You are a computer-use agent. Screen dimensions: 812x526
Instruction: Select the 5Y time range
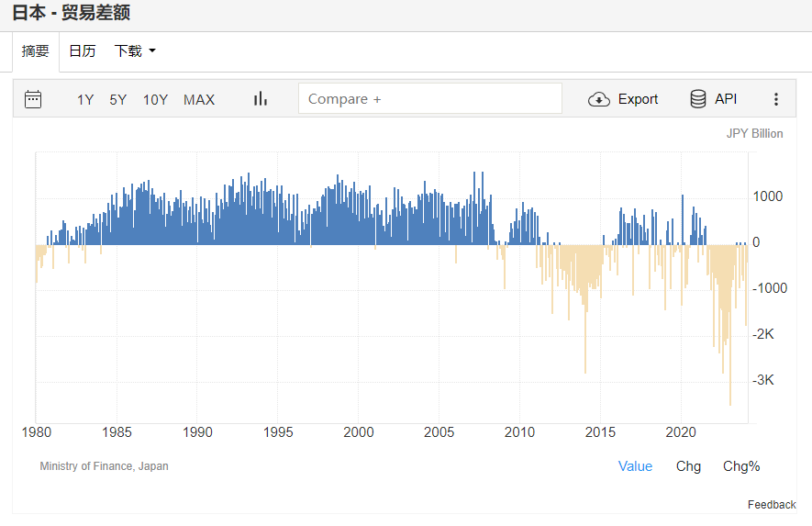(x=118, y=99)
